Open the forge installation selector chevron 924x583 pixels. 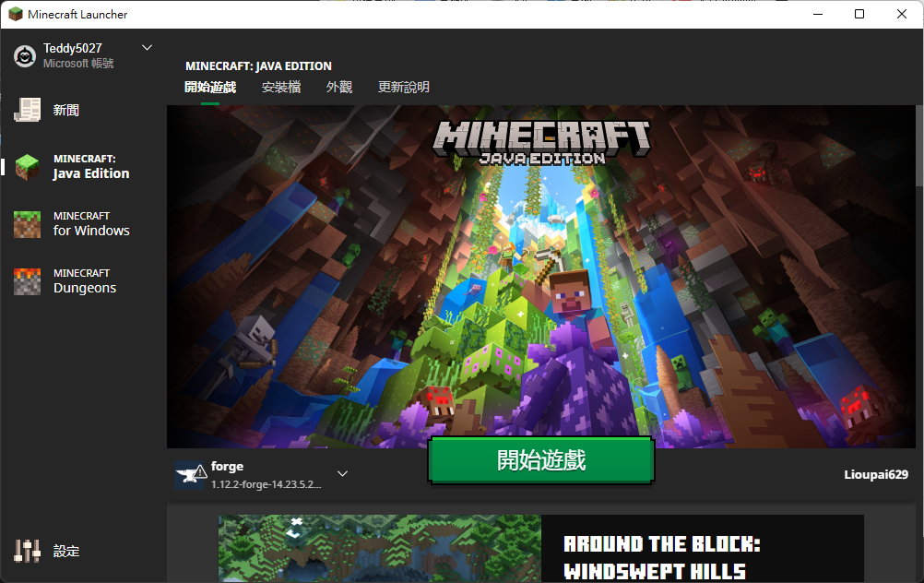[342, 473]
